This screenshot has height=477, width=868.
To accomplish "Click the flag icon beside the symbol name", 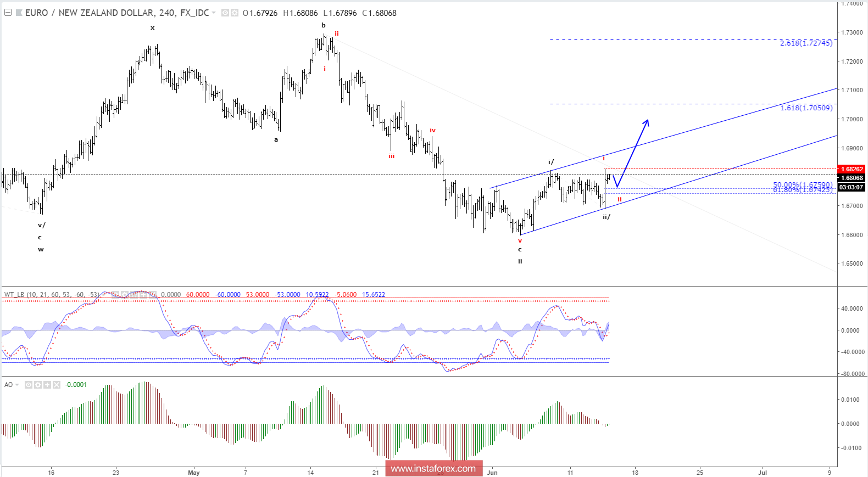I will tap(19, 13).
